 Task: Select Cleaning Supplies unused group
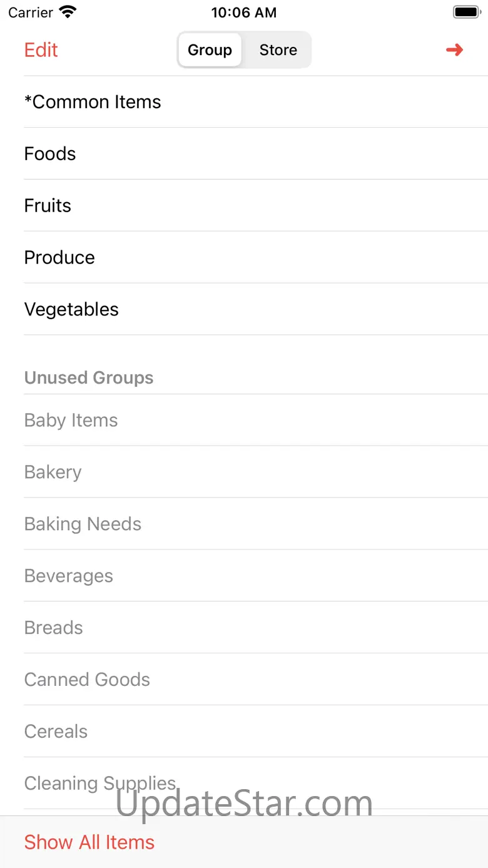coord(99,784)
